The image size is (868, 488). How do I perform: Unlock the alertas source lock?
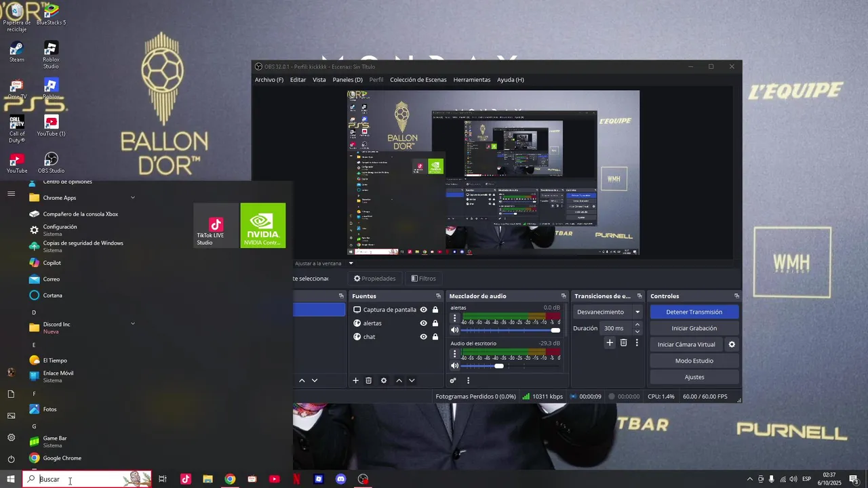pyautogui.click(x=435, y=323)
